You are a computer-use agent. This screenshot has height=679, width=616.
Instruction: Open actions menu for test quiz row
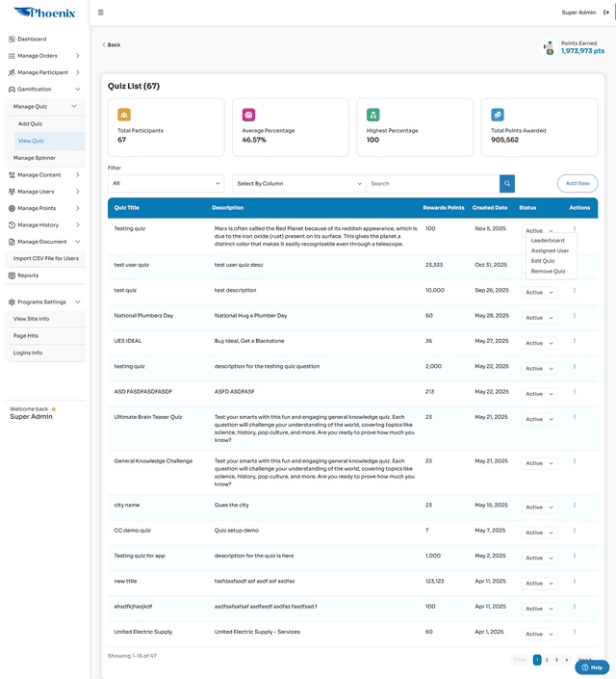[x=575, y=291]
